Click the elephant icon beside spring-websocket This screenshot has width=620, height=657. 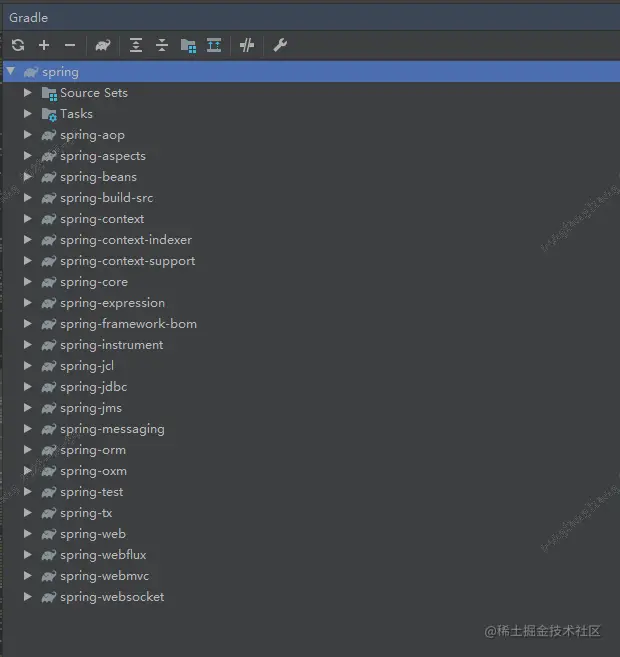pos(49,597)
